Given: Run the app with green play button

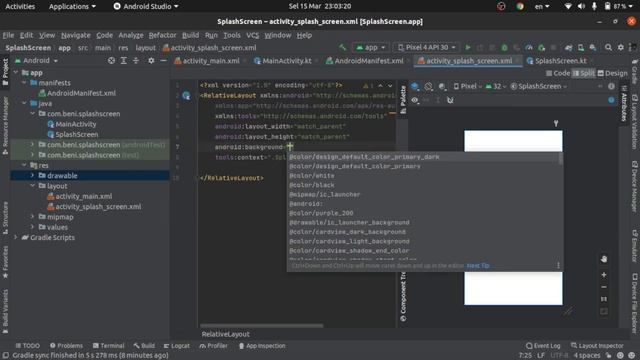Looking at the screenshot, I should pyautogui.click(x=468, y=47).
